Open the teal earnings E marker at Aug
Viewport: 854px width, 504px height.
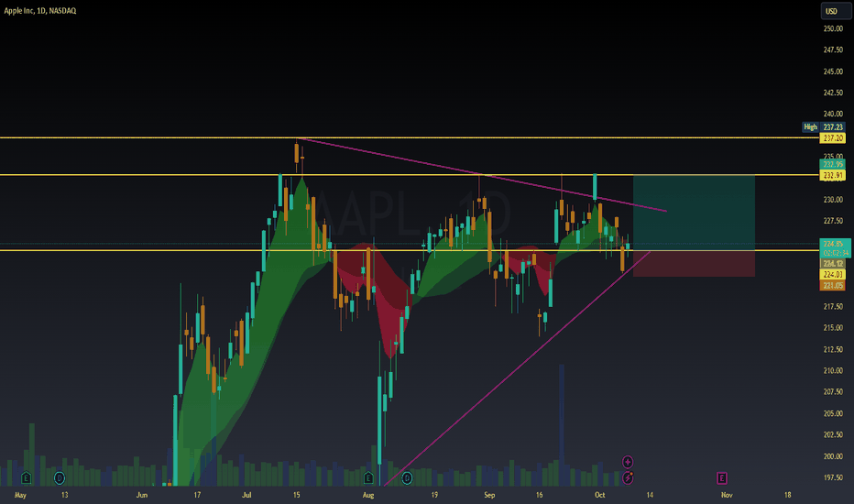tap(368, 478)
